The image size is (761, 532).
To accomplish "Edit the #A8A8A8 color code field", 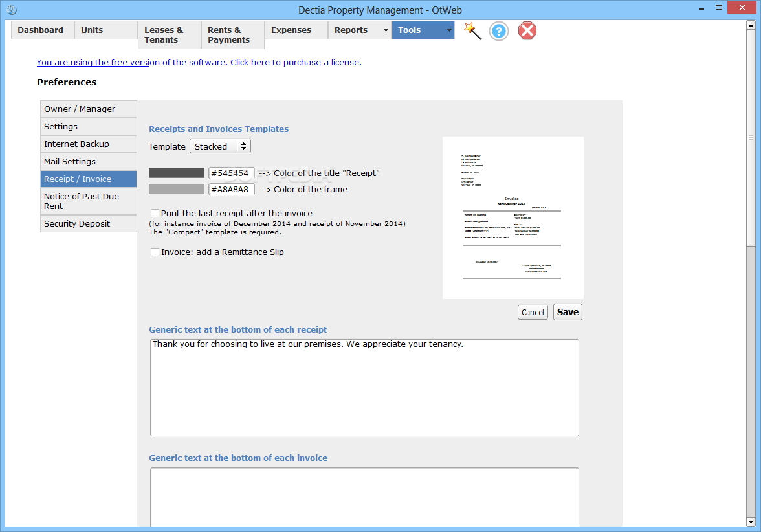I will [232, 189].
